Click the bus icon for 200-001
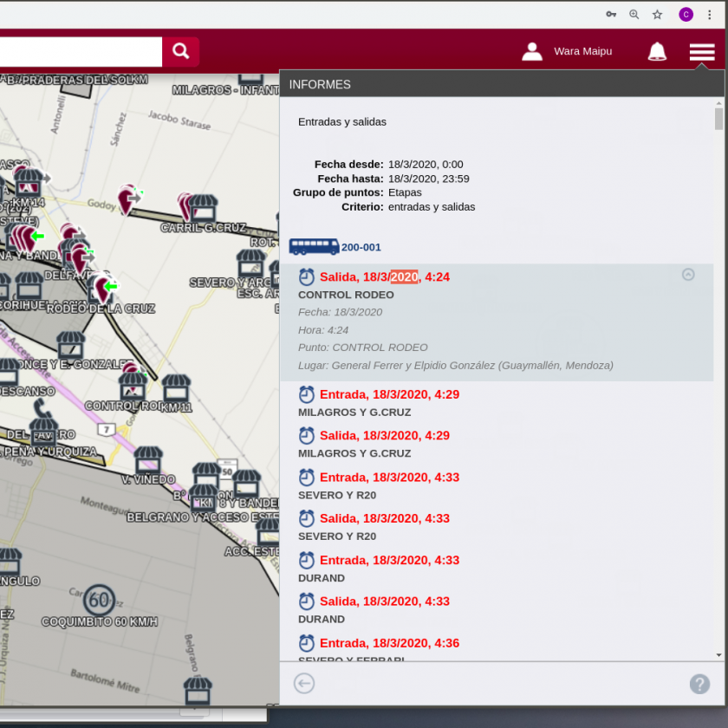Screen dimensions: 728x728 pos(314,247)
